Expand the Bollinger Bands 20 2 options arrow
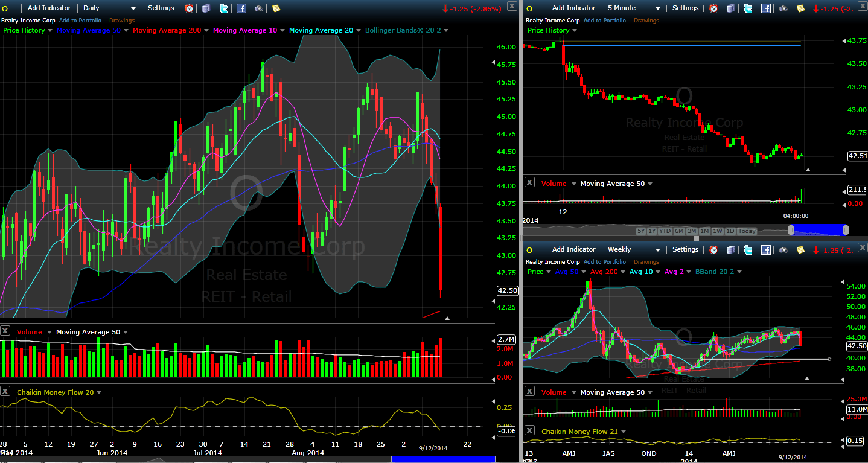 coord(445,30)
